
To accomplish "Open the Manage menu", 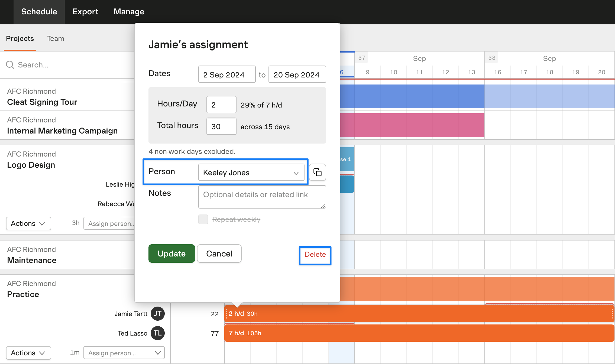I will [129, 12].
